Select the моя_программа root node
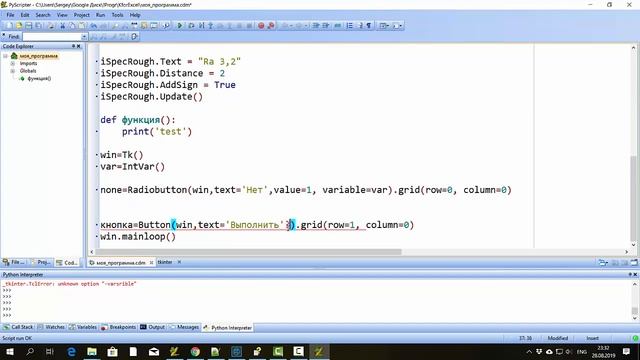This screenshot has width=640, height=360. tap(39, 56)
